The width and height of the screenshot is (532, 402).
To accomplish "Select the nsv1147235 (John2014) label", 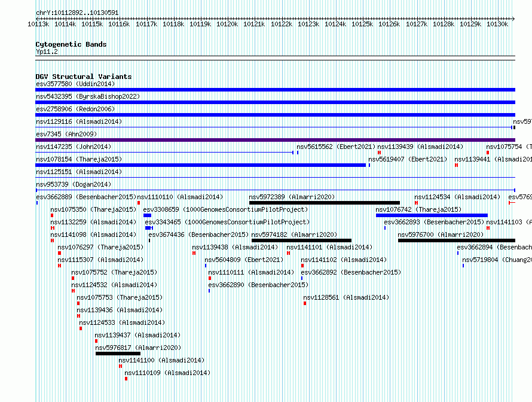I will pyautogui.click(x=74, y=147).
